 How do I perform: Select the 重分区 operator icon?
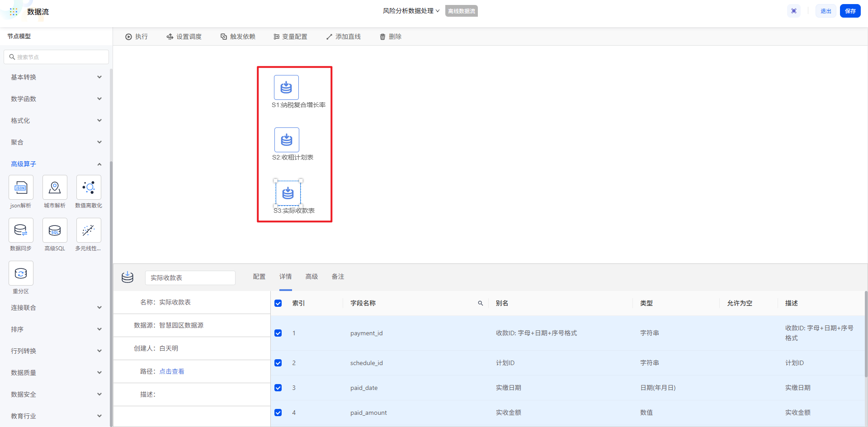(21, 273)
